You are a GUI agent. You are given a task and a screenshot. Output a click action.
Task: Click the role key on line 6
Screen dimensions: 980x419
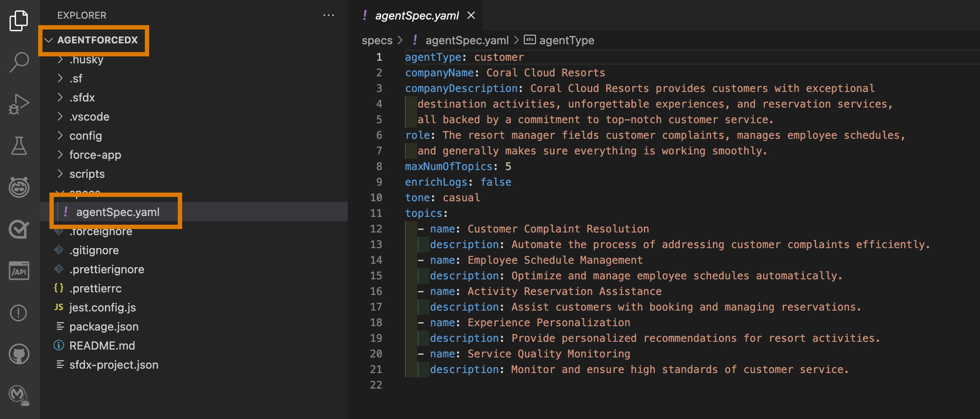point(417,135)
